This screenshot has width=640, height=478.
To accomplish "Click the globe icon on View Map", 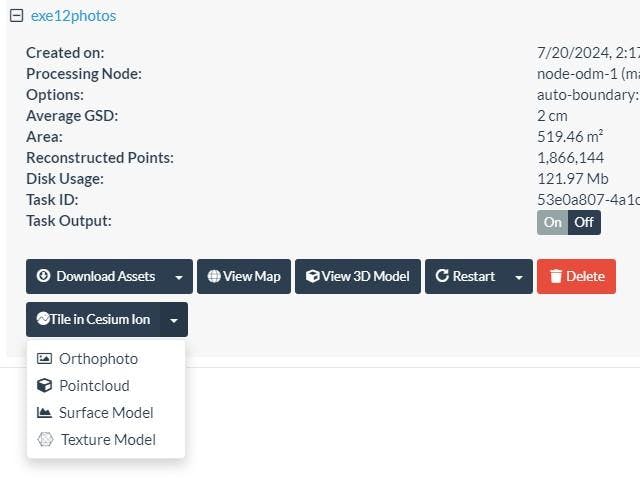I will pos(213,276).
